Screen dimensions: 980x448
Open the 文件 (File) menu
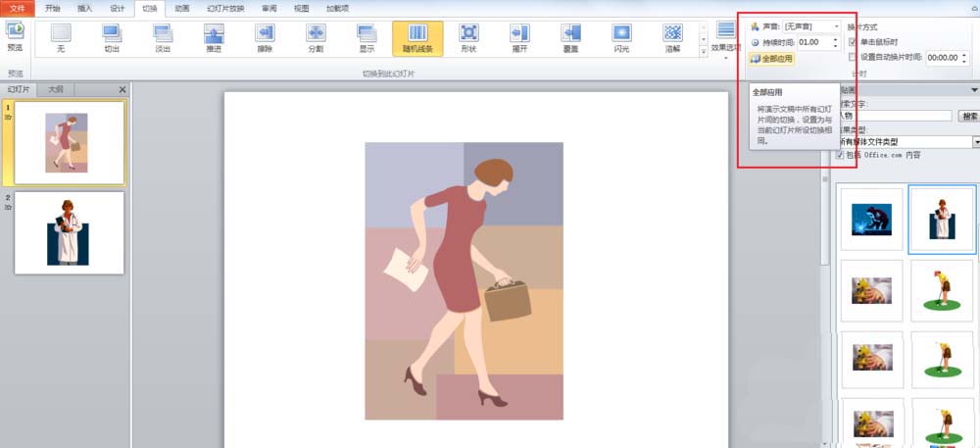(x=18, y=9)
